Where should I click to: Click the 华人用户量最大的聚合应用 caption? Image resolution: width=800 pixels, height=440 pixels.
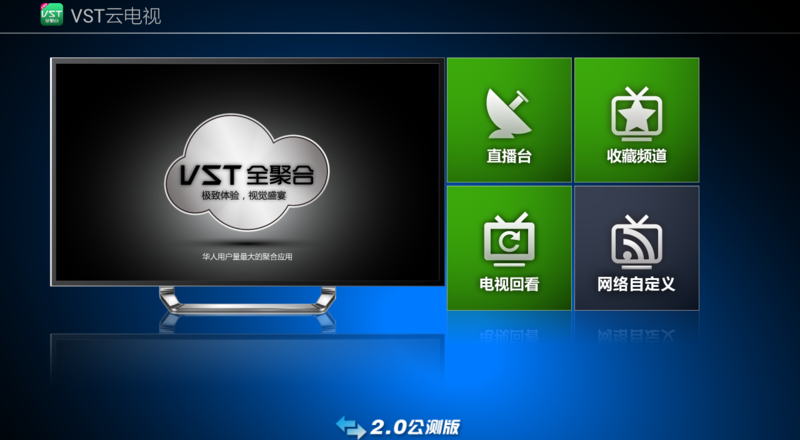[x=247, y=257]
